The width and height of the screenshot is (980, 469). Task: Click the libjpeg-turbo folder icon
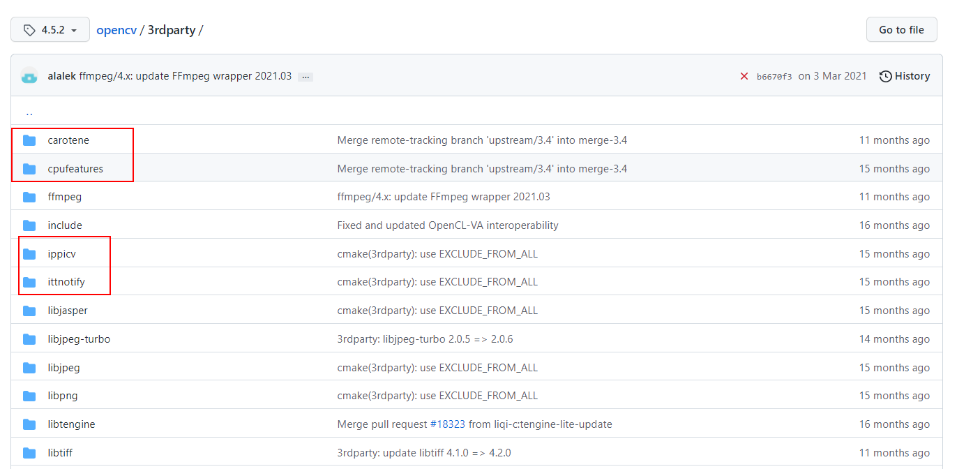pyautogui.click(x=29, y=339)
